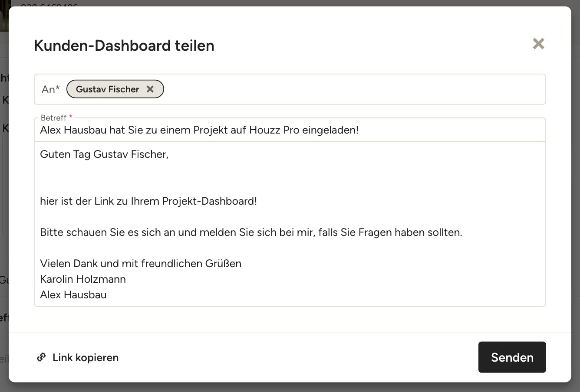The height and width of the screenshot is (392, 580).
Task: Place cursor in 'Vielen Dank und mit freundlichen Grüßen'
Action: pos(141,264)
